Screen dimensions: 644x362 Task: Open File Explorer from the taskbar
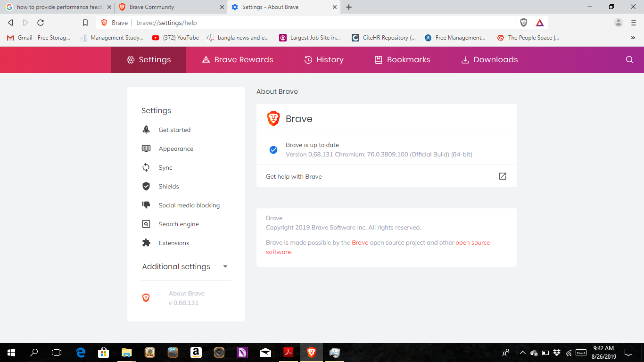point(127,353)
